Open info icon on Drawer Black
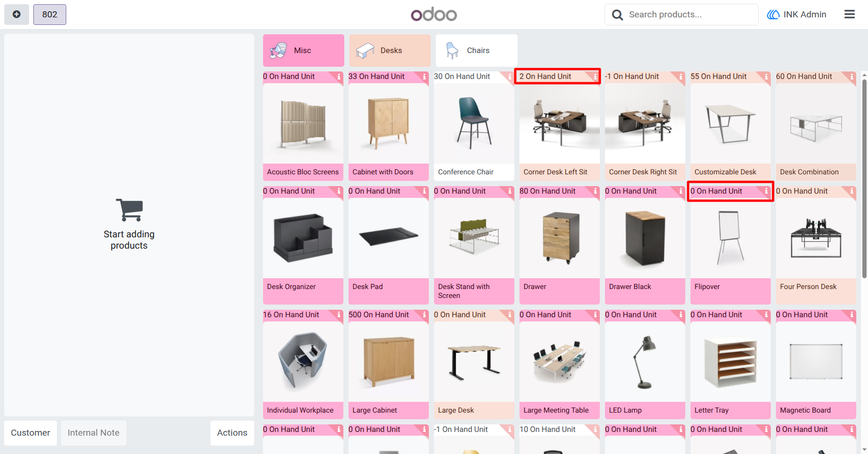Screen dimensions: 868x454 click(x=681, y=191)
